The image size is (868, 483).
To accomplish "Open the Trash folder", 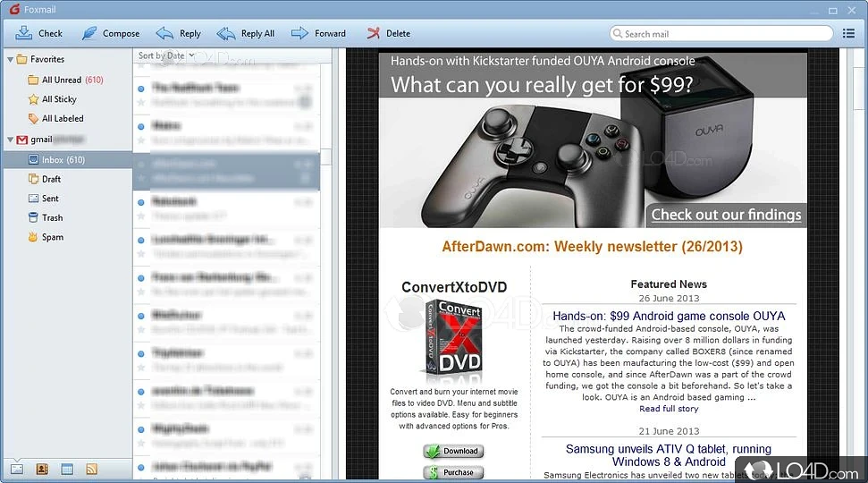I will pos(46,217).
